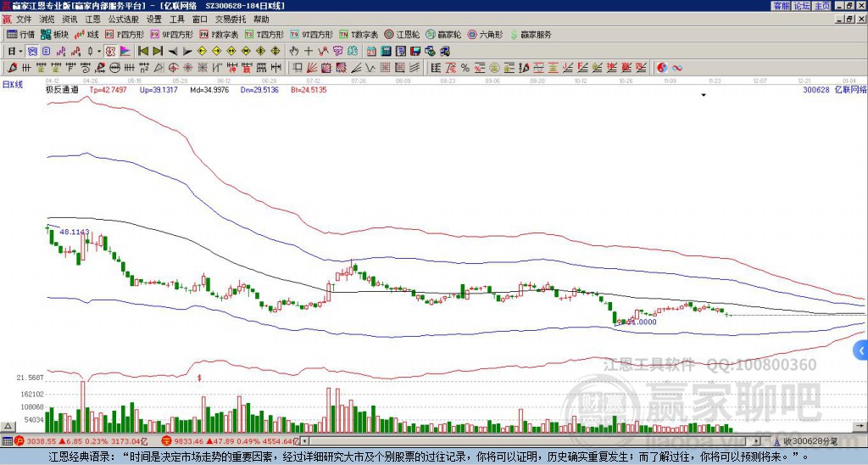Click the red pencil draw tool icon
This screenshot has height=465, width=868.
pos(12,68)
